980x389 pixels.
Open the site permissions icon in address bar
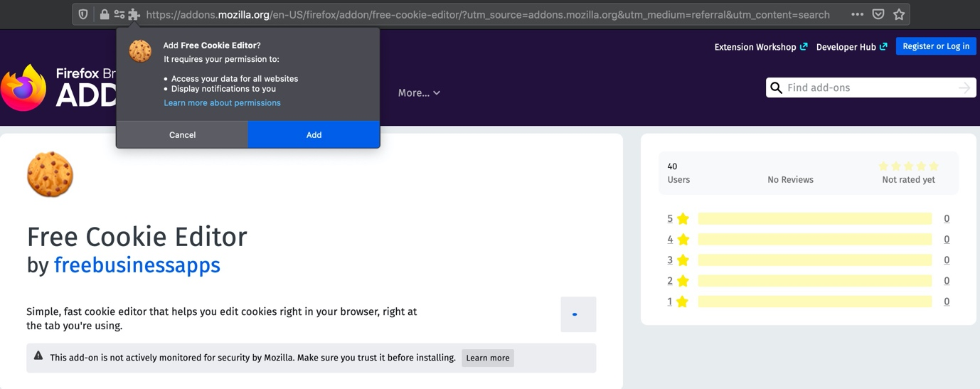click(x=119, y=14)
